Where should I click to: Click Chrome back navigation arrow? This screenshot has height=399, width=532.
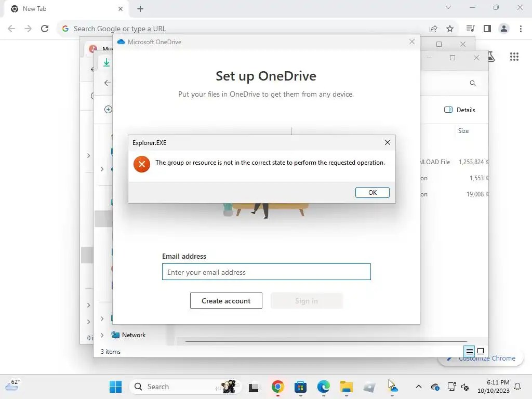pos(11,29)
